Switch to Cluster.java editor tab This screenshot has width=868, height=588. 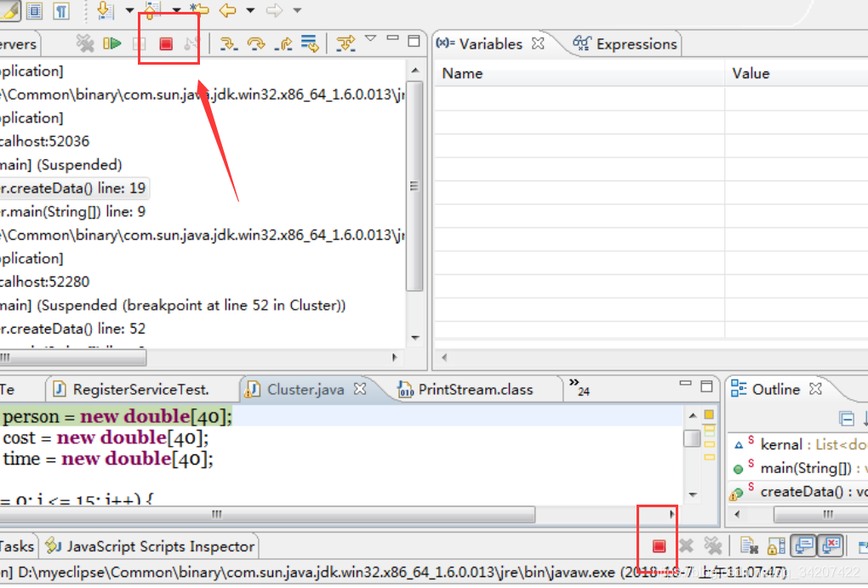(x=306, y=390)
